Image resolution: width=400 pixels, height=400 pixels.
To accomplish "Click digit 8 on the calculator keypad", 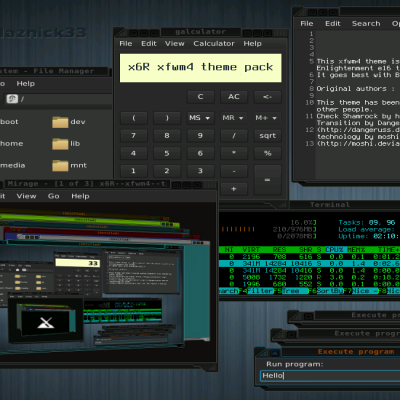I will click(167, 136).
